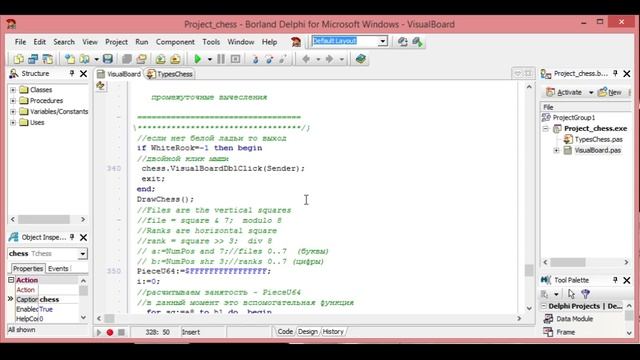Expand the VisualBoard.pas tree node
640x360 pixels.
(556, 151)
